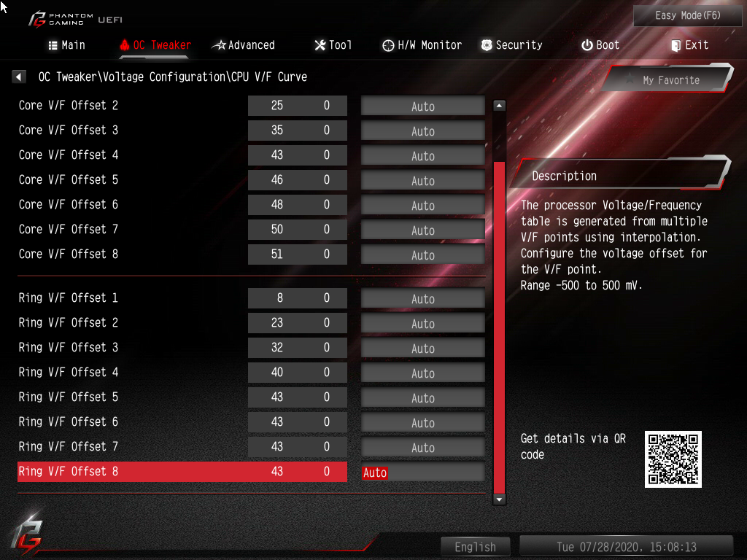This screenshot has height=560, width=747.
Task: Click the scrollbar up arrow
Action: tap(499, 106)
